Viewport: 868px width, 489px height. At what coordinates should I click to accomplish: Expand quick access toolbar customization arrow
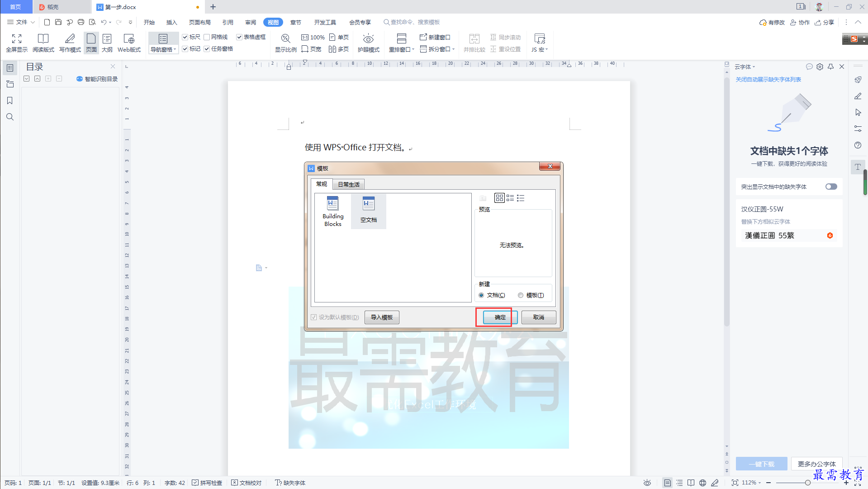[x=130, y=22]
